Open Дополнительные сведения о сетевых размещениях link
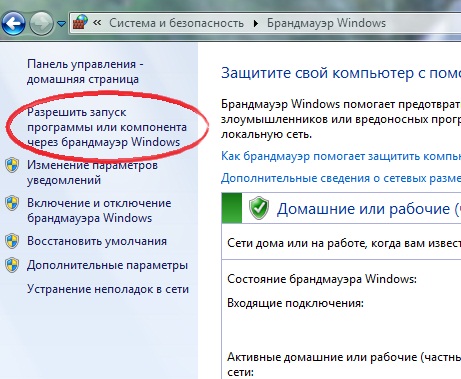Viewport: 461px width, 379px height. (341, 178)
